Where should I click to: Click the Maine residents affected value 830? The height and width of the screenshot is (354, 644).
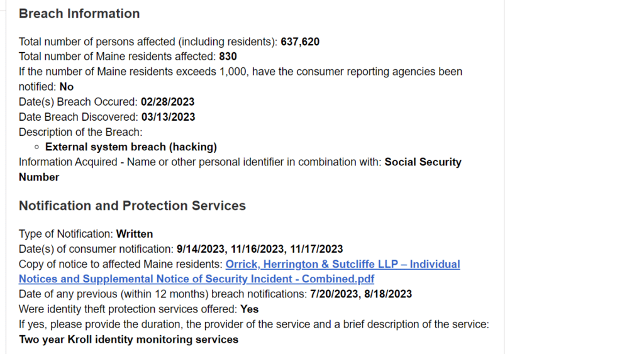[228, 56]
